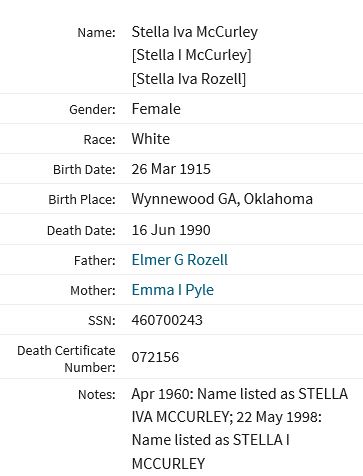This screenshot has height=476, width=363.
Task: Click the birth place Wynnewood GA, Oklahoma
Action: [222, 199]
